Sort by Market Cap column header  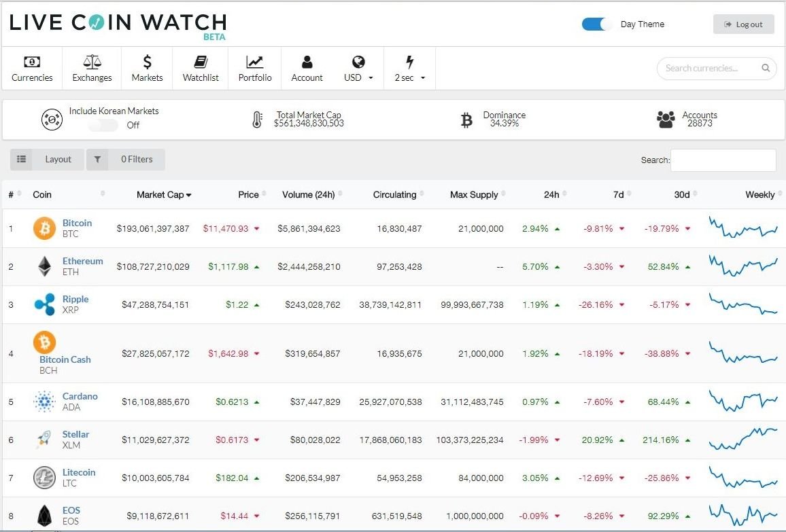click(x=164, y=194)
